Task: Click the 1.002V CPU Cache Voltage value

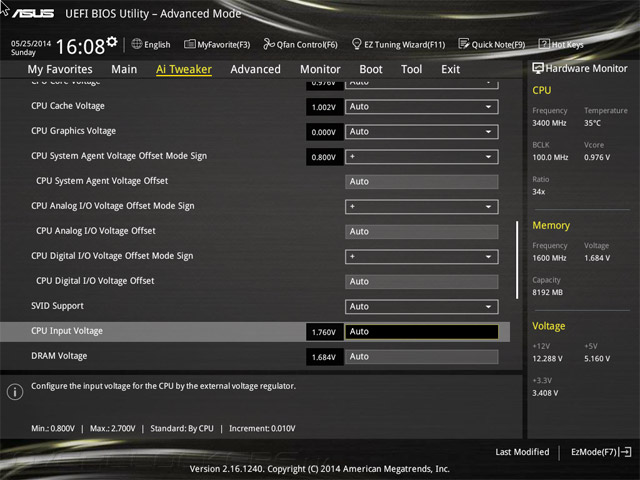Action: pos(324,107)
